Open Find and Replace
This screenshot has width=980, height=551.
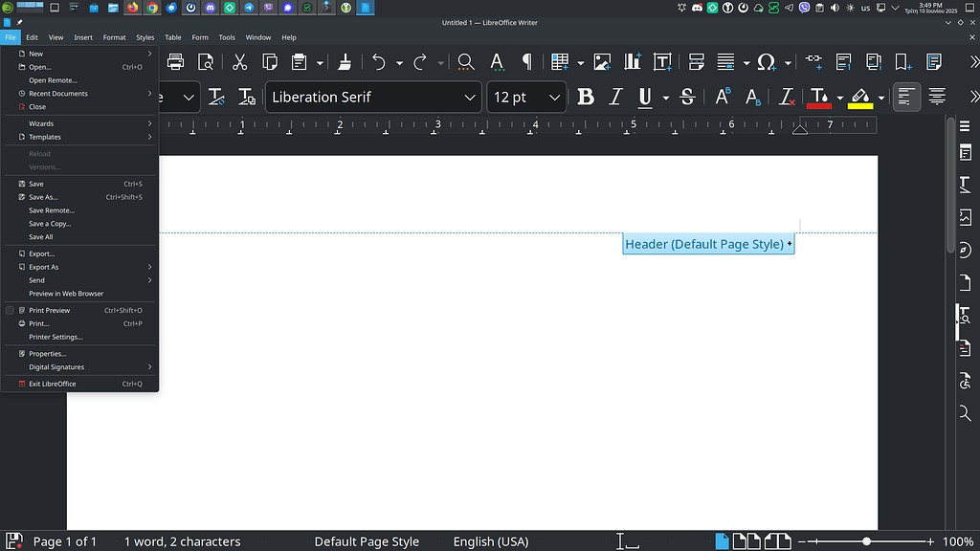tap(465, 61)
